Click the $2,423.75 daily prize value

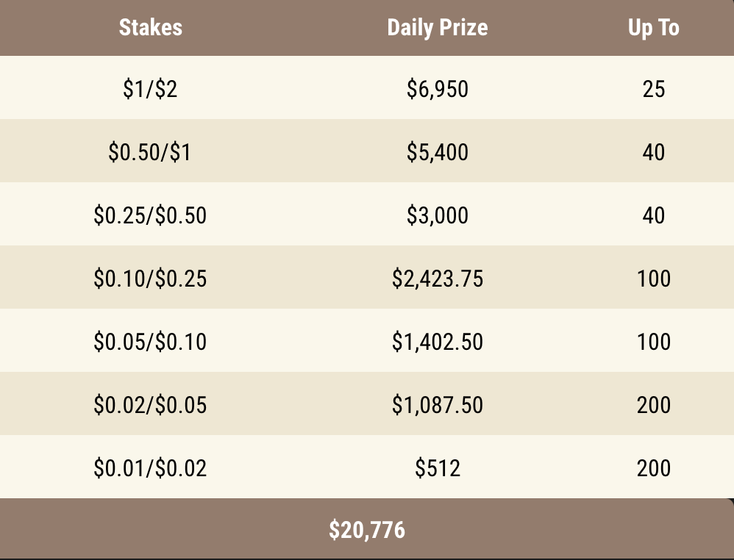(437, 279)
